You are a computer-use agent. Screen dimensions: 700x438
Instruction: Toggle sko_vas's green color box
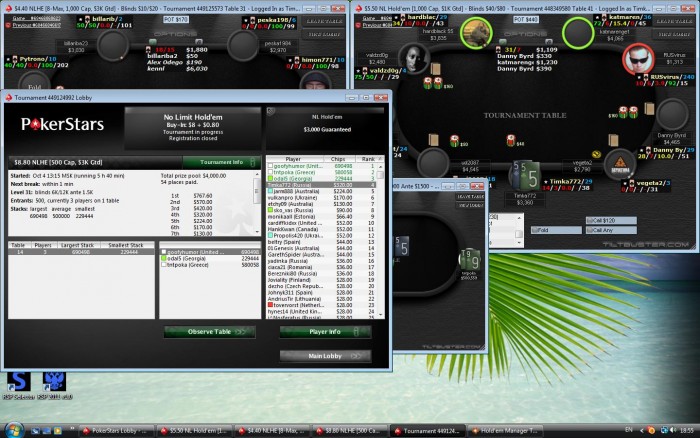270,210
